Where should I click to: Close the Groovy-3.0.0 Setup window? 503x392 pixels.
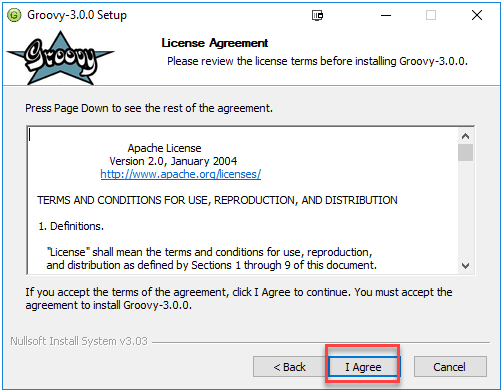477,15
